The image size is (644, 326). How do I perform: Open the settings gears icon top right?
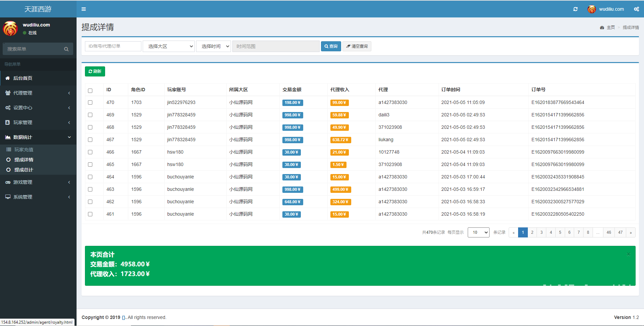tap(636, 9)
